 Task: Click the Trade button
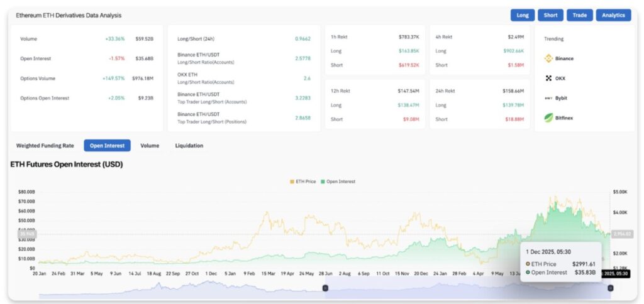pos(579,15)
